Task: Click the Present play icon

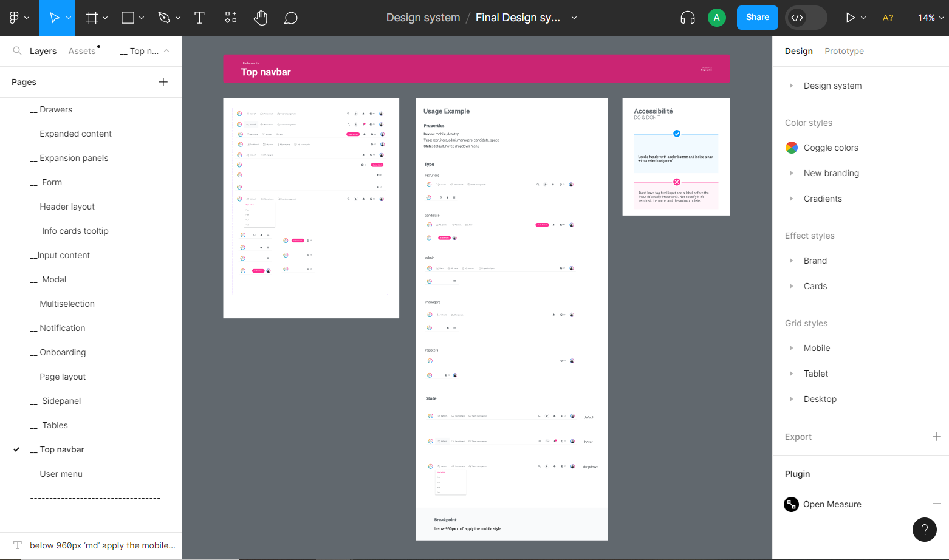Action: [x=850, y=18]
